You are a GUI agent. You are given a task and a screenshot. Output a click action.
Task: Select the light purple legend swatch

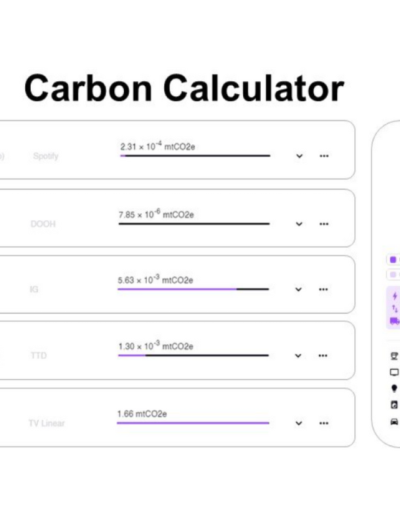(x=393, y=274)
